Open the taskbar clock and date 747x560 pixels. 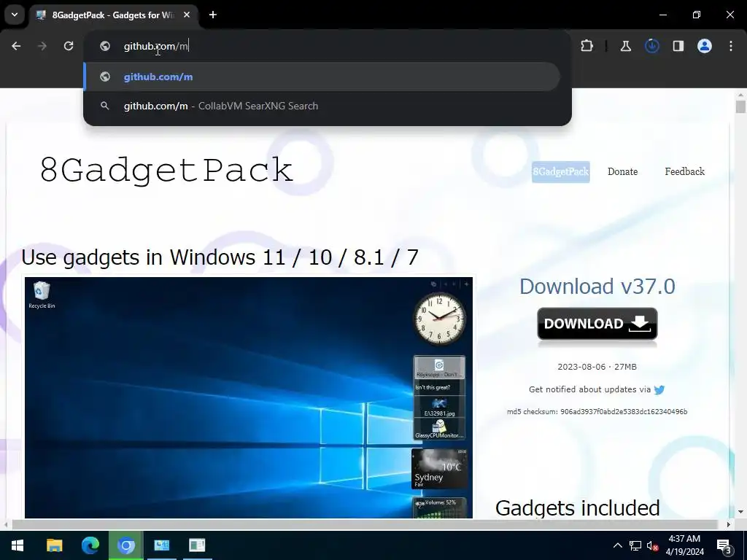pyautogui.click(x=684, y=545)
